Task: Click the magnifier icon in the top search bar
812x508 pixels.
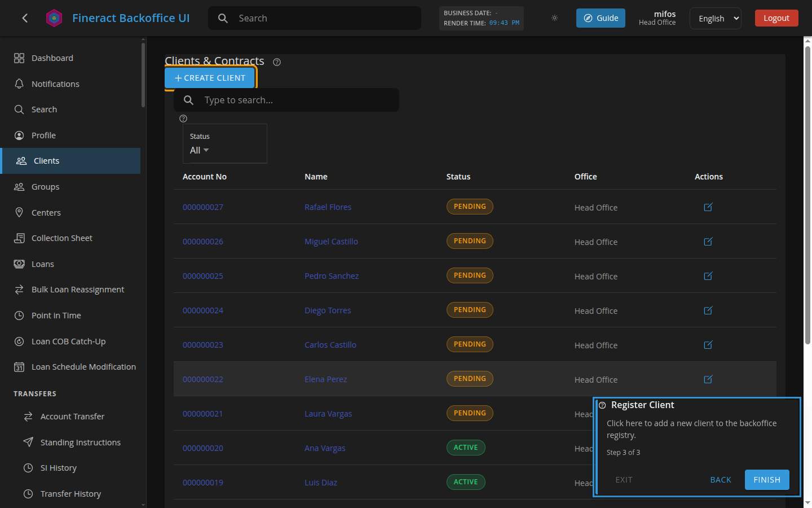Action: (223, 18)
